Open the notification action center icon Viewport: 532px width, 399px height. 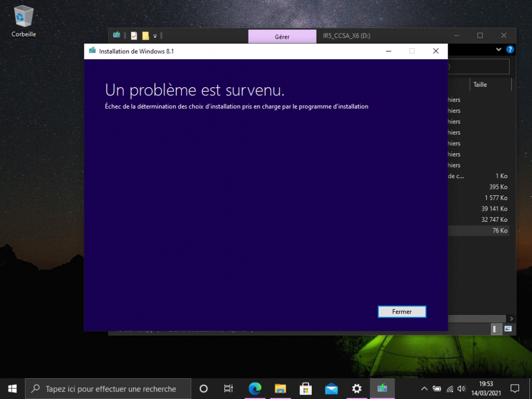[514, 388]
